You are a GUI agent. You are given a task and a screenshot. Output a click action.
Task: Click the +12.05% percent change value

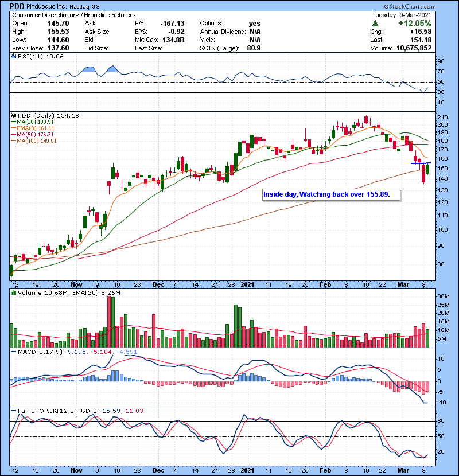415,24
